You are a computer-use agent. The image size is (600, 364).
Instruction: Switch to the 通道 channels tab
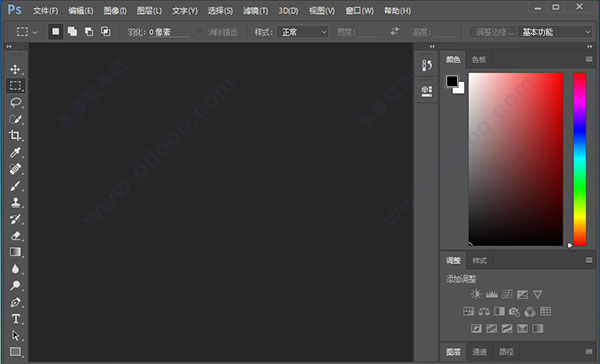point(479,352)
